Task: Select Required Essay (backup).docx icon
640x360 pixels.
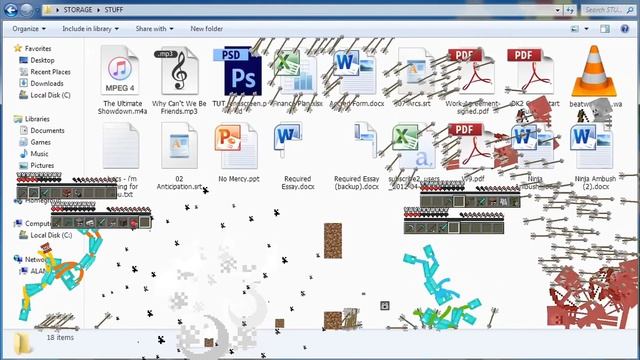Action: coord(365,139)
